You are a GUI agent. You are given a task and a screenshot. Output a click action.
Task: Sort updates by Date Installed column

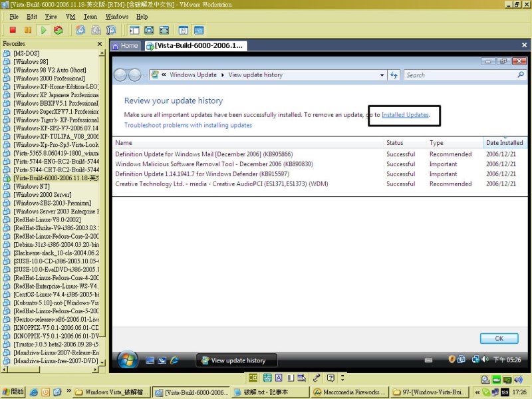(505, 143)
